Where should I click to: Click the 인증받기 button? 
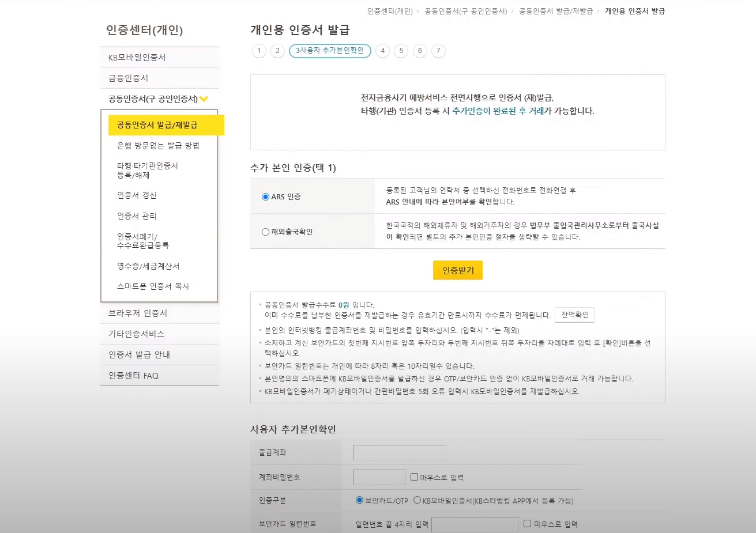click(458, 270)
